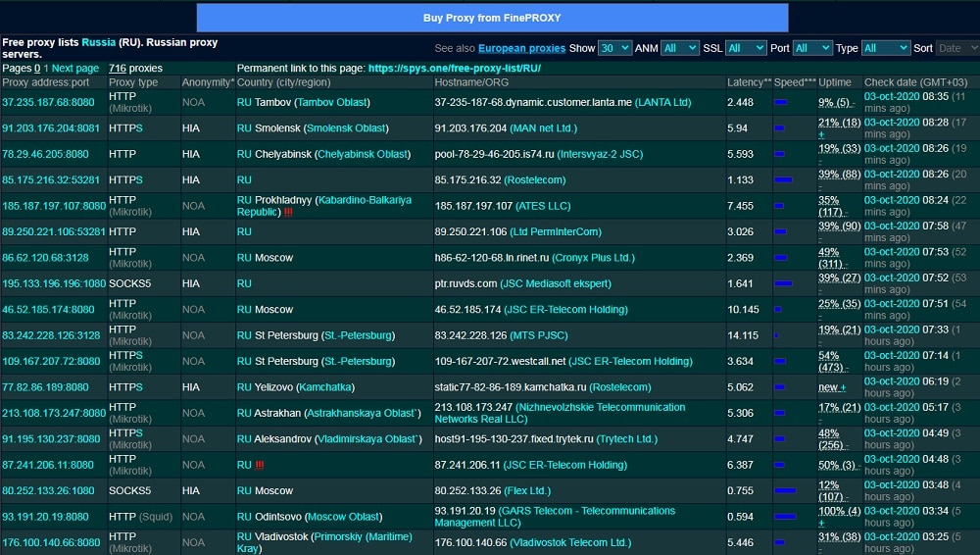Image resolution: width=980 pixels, height=555 pixels.
Task: Open the Smolensk Oblast region link
Action: [x=346, y=127]
